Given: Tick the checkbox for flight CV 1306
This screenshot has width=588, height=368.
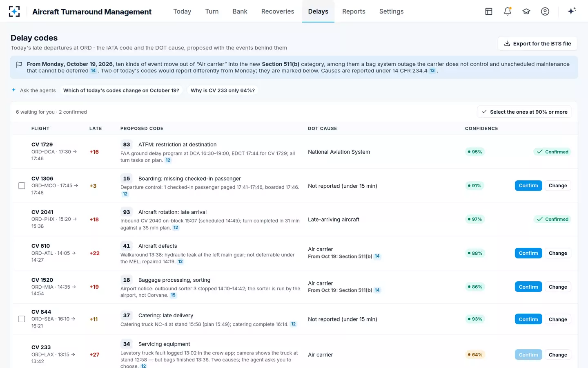Looking at the screenshot, I should click(22, 186).
